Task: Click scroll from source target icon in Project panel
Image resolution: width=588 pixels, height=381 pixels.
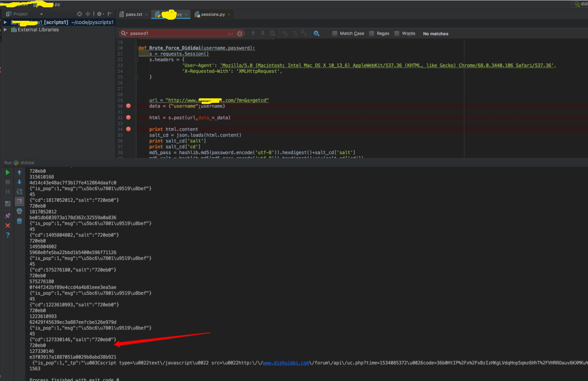Action: coord(79,14)
